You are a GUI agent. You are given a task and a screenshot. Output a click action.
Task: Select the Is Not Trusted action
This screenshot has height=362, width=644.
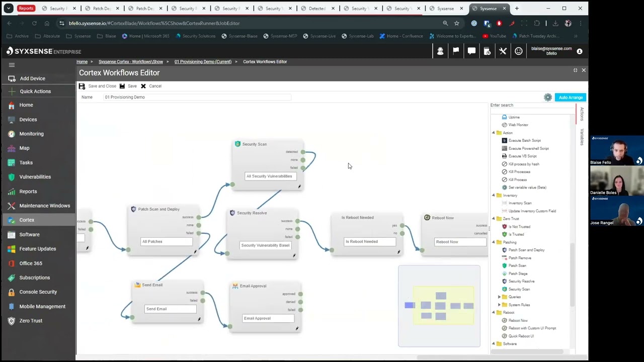pos(520,227)
